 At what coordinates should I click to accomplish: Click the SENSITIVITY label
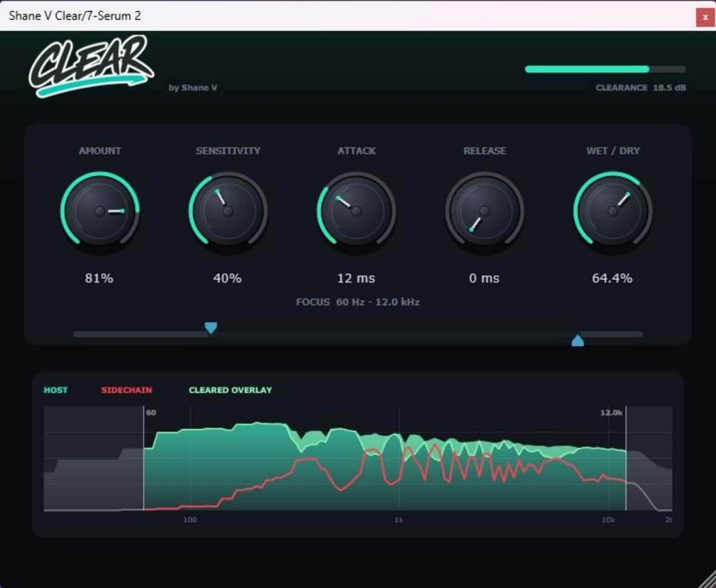click(228, 151)
